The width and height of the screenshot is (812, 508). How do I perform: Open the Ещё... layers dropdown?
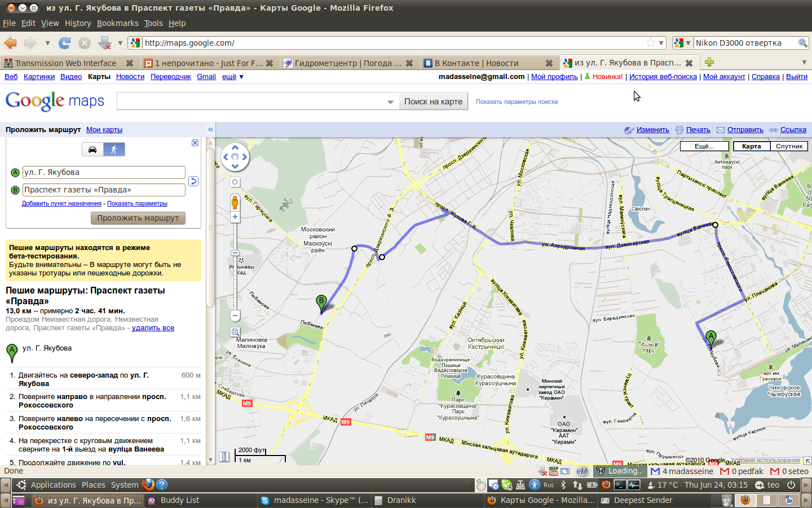[x=704, y=146]
